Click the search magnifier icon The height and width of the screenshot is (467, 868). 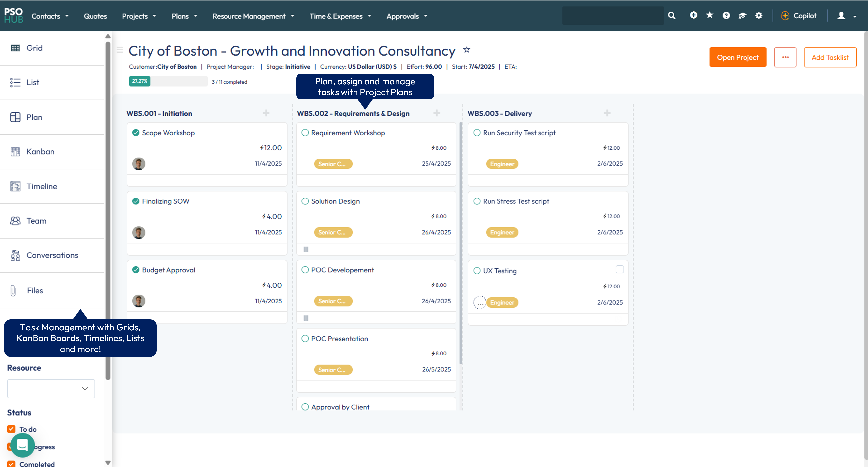(672, 16)
